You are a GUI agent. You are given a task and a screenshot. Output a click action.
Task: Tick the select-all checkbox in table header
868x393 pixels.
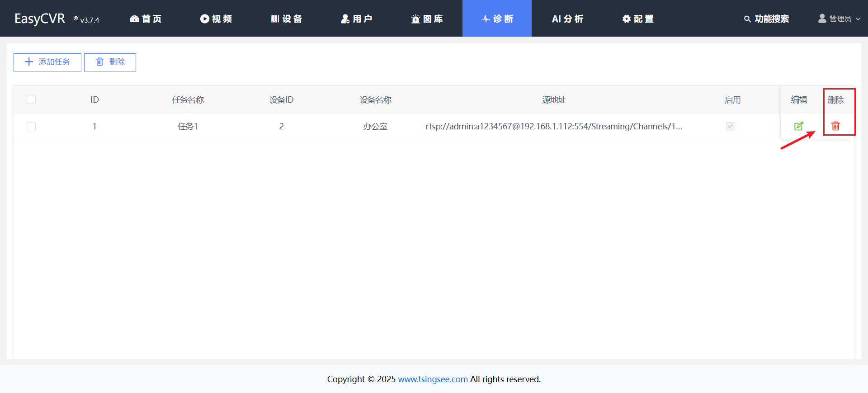31,99
